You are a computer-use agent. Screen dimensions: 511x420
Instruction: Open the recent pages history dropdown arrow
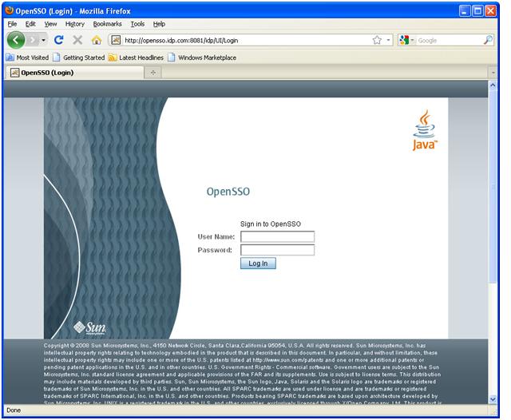click(x=43, y=40)
